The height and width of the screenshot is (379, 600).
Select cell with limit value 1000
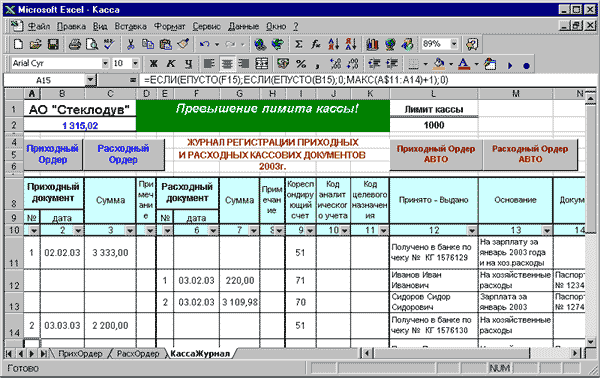(434, 125)
